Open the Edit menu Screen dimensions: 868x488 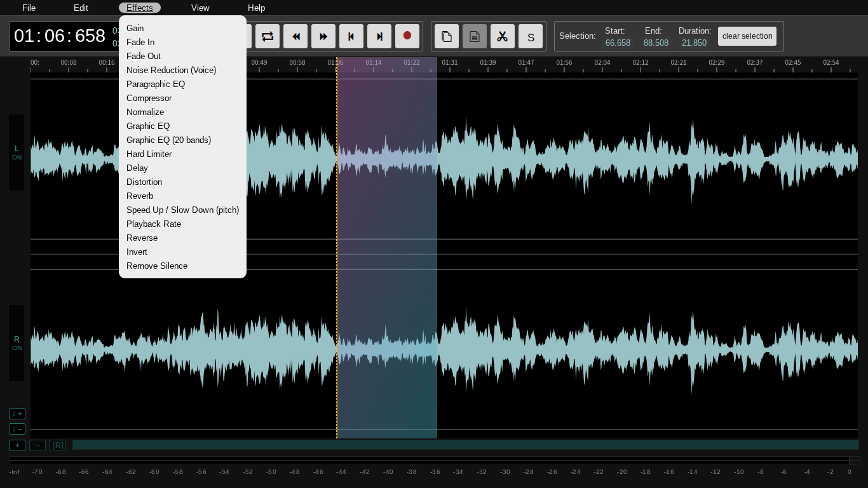[81, 8]
